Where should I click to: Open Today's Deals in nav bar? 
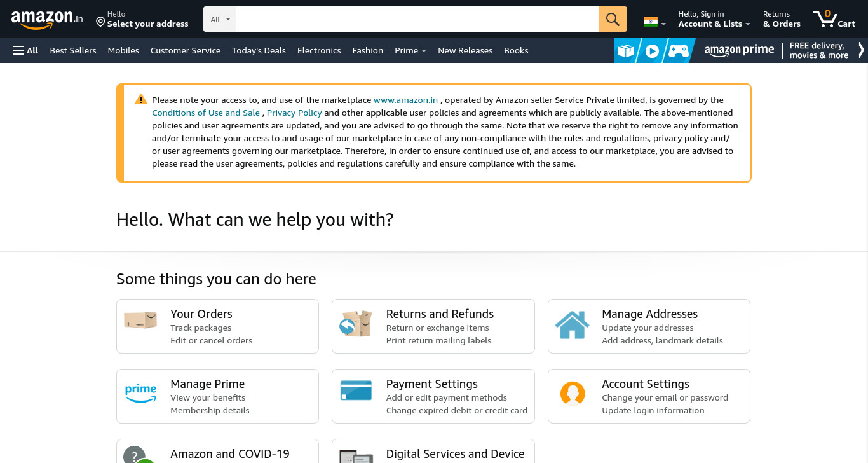coord(259,50)
